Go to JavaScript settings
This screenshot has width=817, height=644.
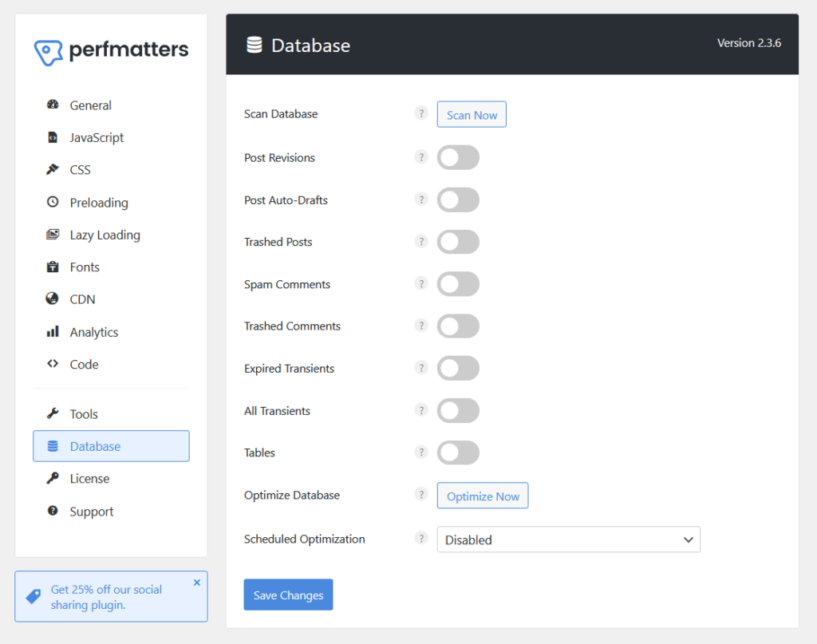coord(112,137)
